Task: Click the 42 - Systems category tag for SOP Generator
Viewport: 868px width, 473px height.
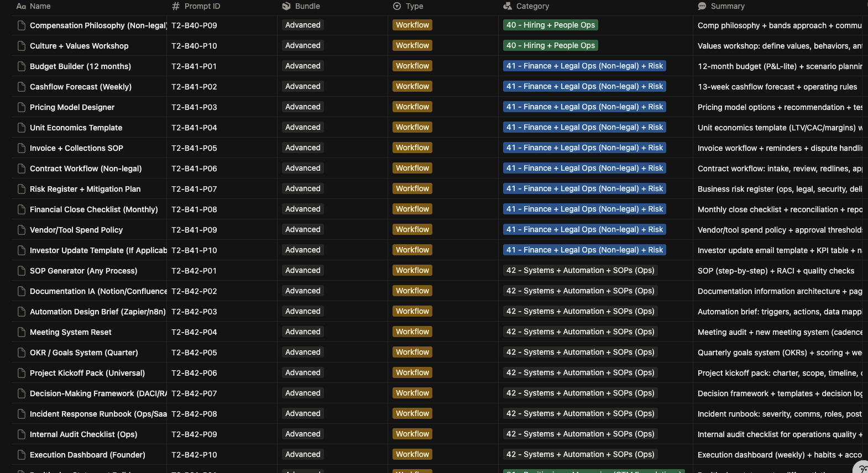Action: (x=581, y=270)
